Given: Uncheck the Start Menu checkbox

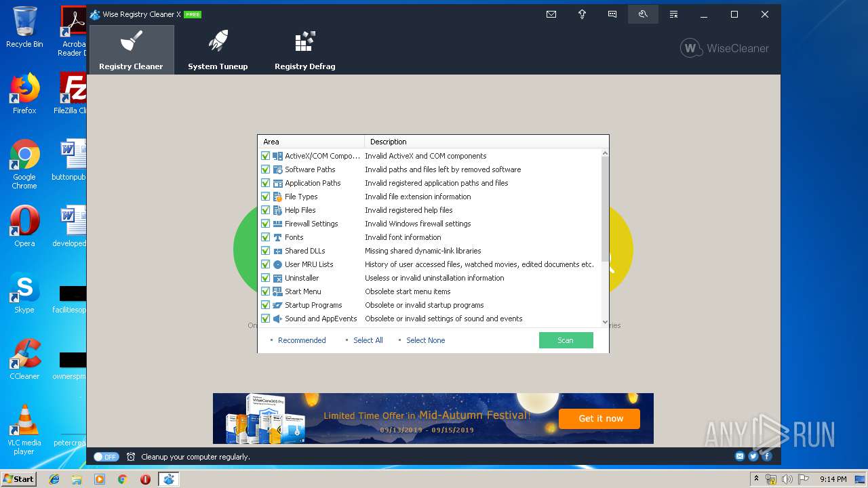Looking at the screenshot, I should [x=266, y=291].
